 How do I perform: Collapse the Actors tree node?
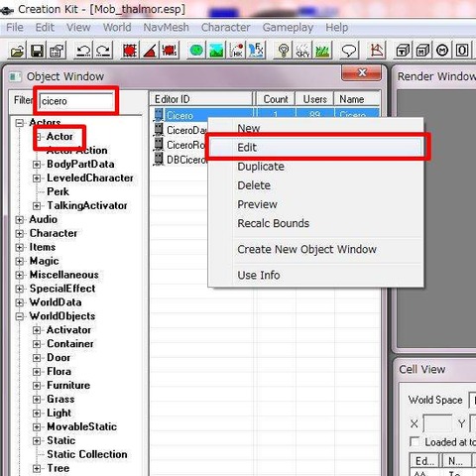20,123
